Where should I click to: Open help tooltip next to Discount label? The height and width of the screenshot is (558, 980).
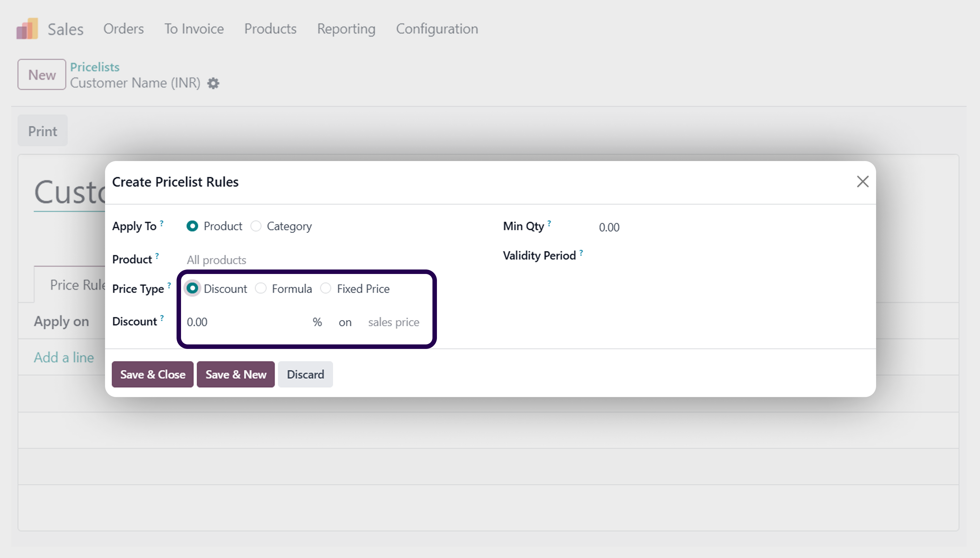click(x=162, y=318)
